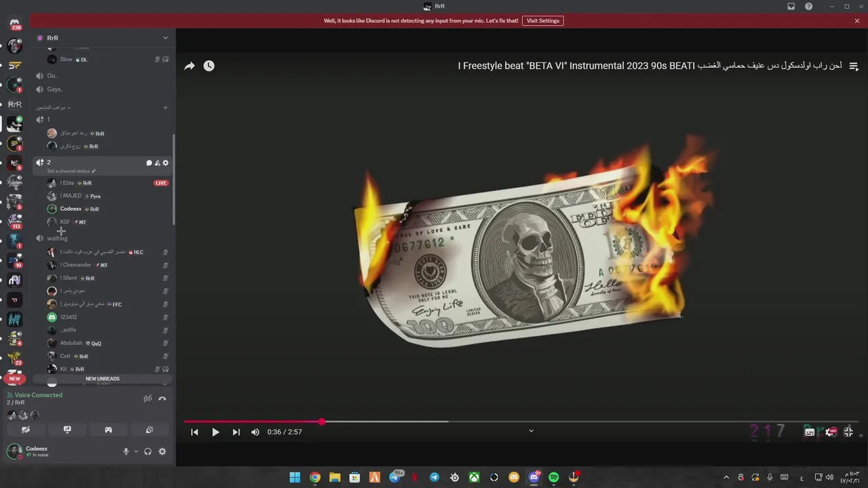Screen dimensions: 868x488
Task: Disconnect from the voice call
Action: (x=162, y=399)
